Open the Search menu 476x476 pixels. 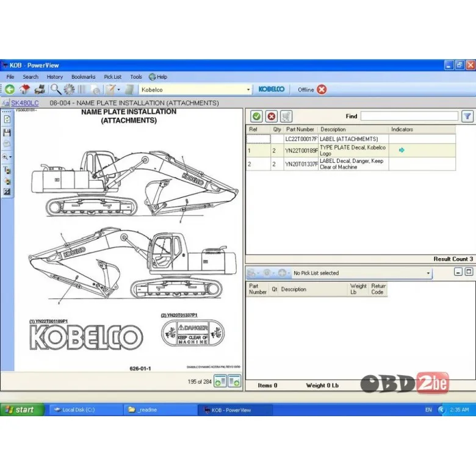[31, 77]
